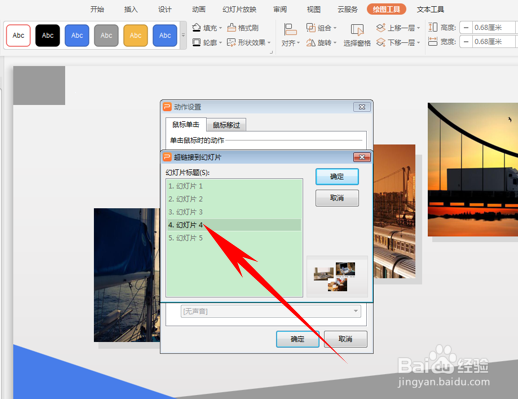Close the 动作设置 dialog
The image size is (519, 400).
point(362,107)
